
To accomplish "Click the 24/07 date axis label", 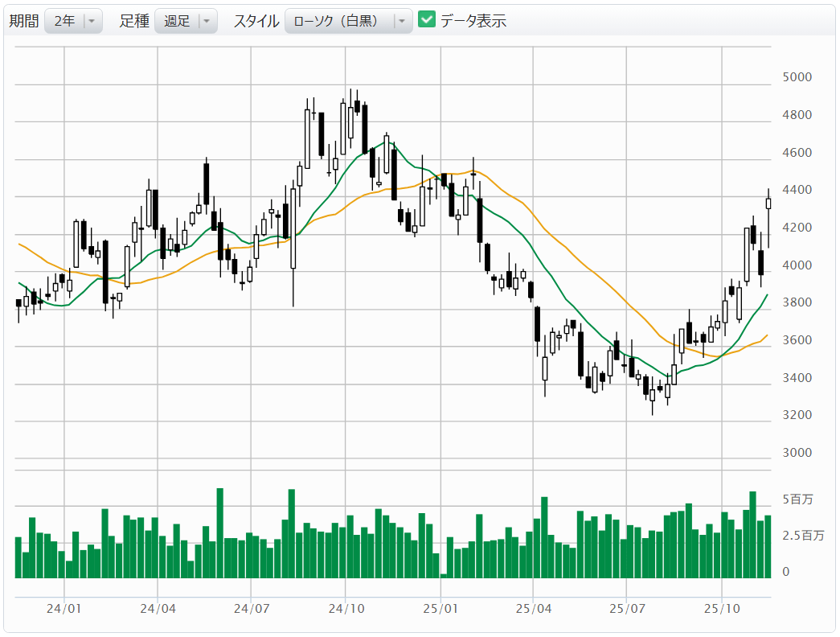I will tap(252, 610).
